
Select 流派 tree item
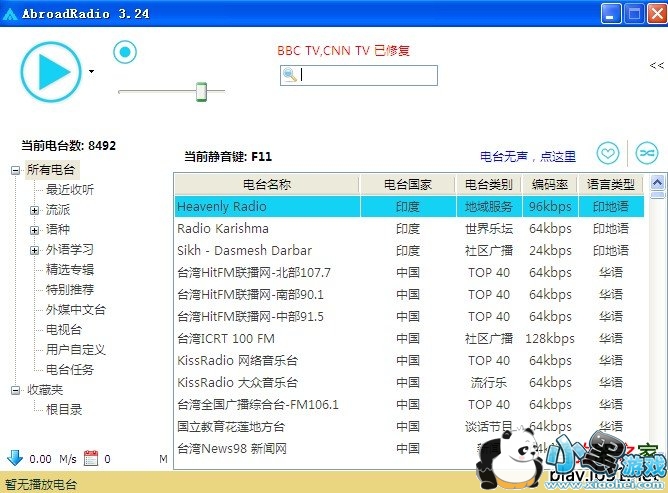click(x=58, y=210)
